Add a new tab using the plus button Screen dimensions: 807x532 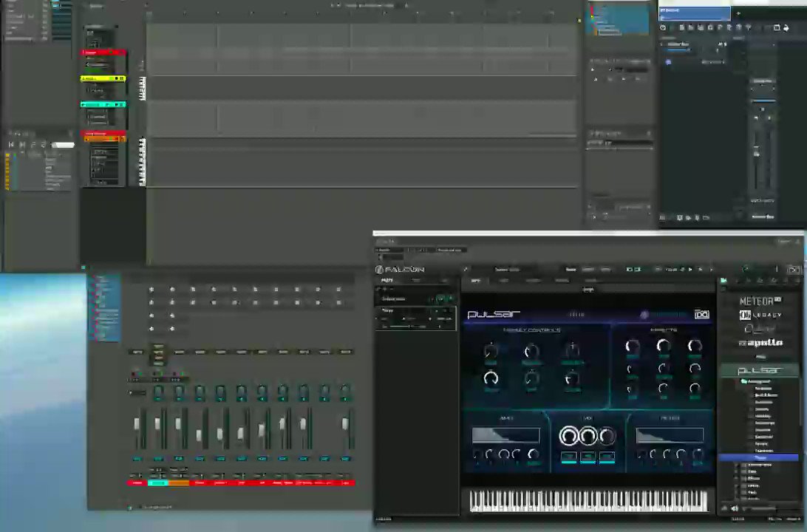coord(738,13)
